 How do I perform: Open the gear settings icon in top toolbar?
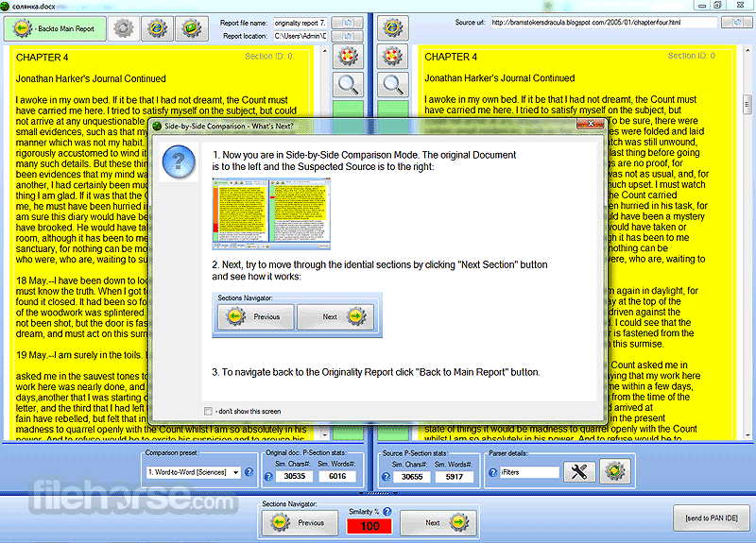[x=124, y=28]
